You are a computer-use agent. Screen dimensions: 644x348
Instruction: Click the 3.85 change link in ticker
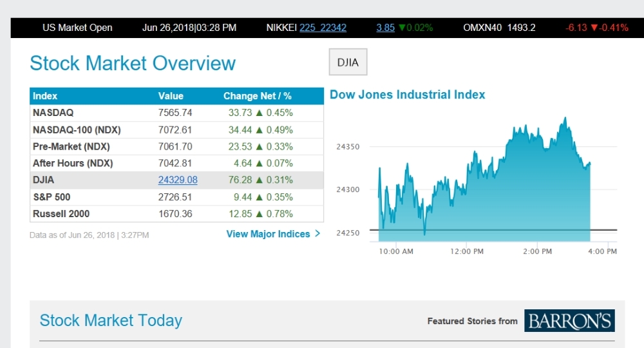pos(385,28)
